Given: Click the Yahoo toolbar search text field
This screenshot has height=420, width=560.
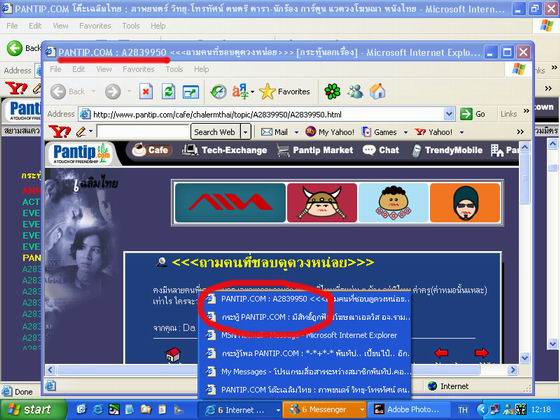Looking at the screenshot, I should point(143,132).
